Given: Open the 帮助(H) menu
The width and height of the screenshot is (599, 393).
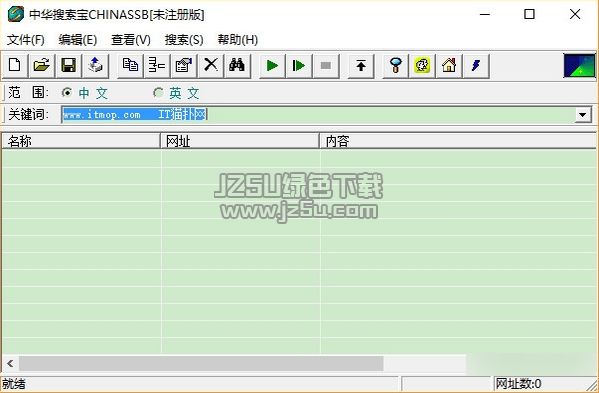Looking at the screenshot, I should click(238, 40).
